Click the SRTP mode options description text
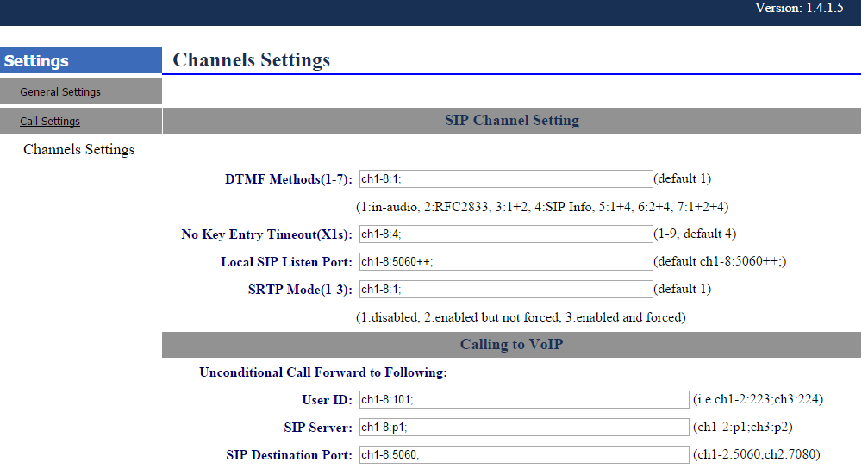Image resolution: width=868 pixels, height=475 pixels. pyautogui.click(x=521, y=317)
